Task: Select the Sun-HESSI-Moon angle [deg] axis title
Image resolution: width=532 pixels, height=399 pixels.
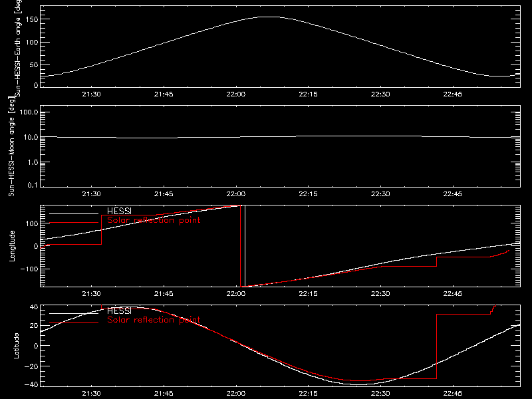Action: tap(11, 146)
